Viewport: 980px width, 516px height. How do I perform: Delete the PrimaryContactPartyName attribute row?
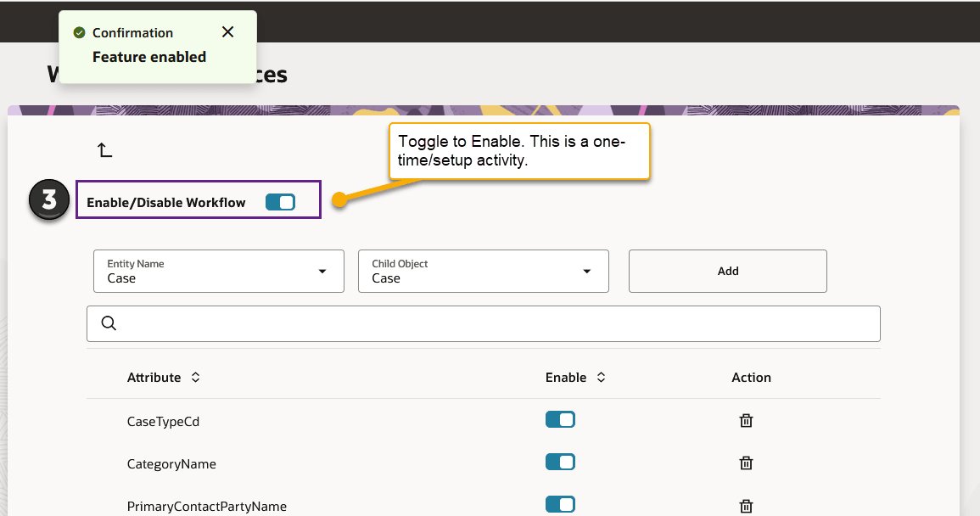[x=746, y=506]
